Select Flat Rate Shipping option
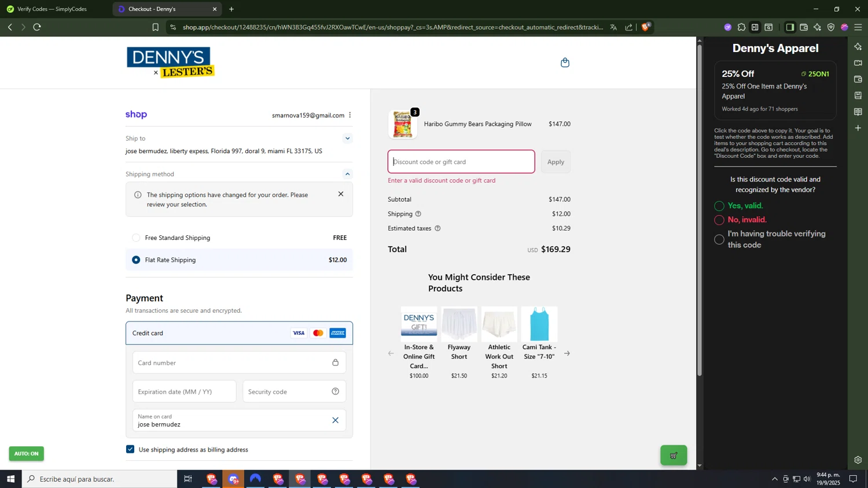The height and width of the screenshot is (488, 868). (x=136, y=260)
